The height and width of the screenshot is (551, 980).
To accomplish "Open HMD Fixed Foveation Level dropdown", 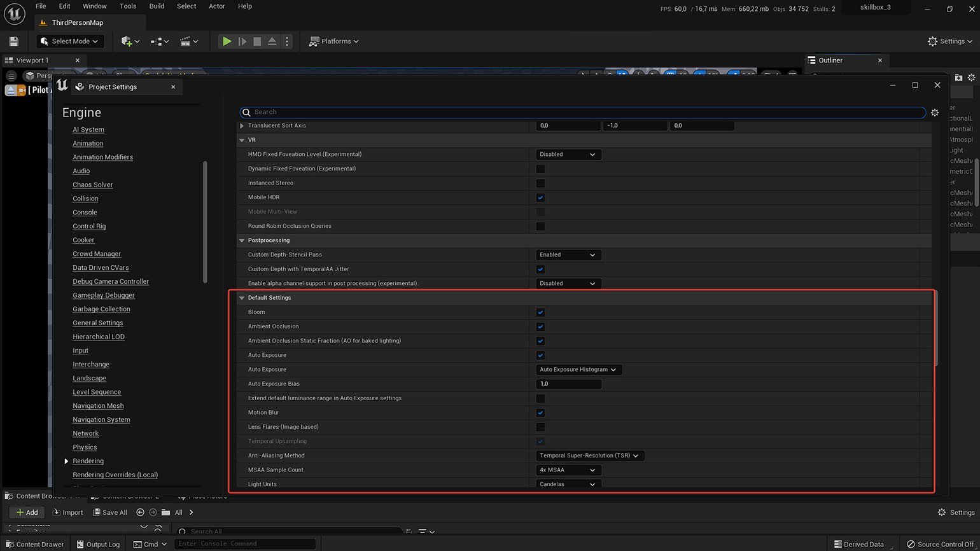I will 568,155.
